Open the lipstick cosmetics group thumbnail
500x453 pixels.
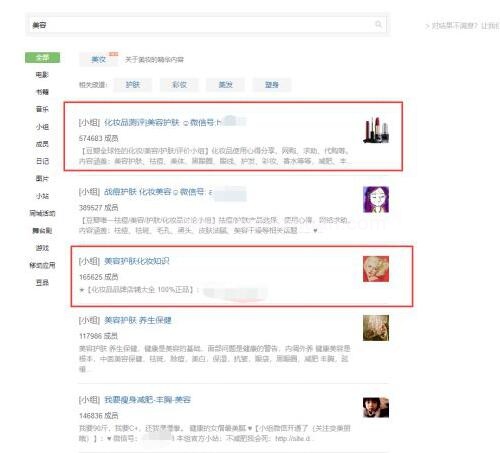(376, 130)
